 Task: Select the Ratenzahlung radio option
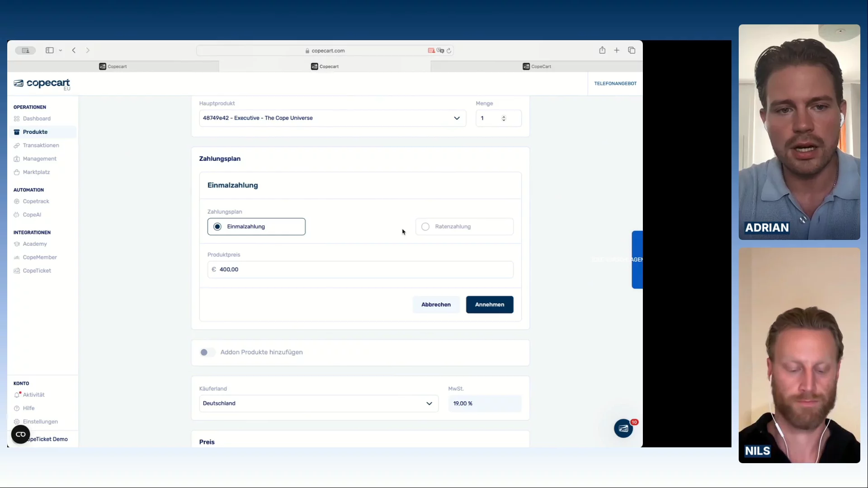(x=425, y=227)
